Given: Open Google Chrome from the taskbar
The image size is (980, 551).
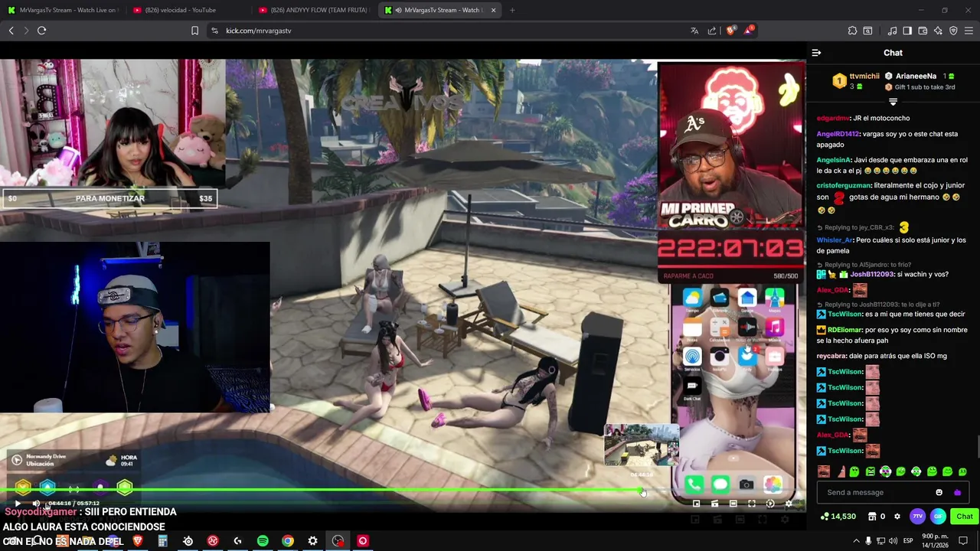Looking at the screenshot, I should coord(288,541).
